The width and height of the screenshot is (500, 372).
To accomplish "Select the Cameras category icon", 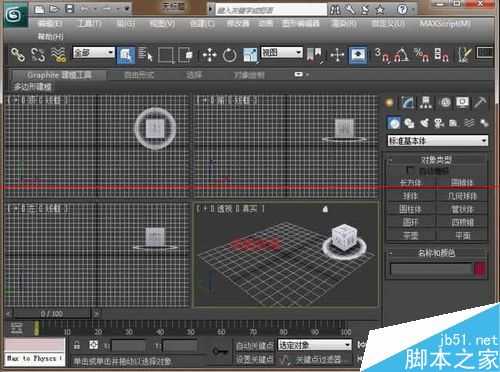I will [x=438, y=123].
